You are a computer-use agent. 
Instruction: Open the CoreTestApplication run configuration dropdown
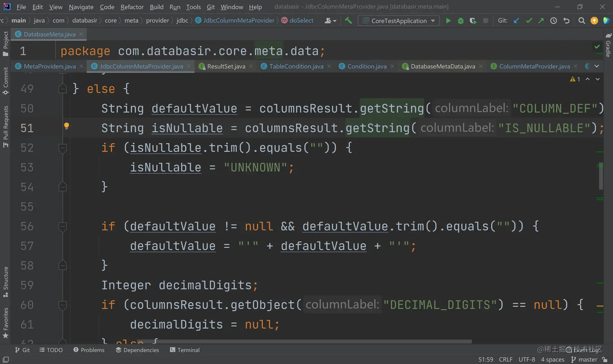(399, 21)
